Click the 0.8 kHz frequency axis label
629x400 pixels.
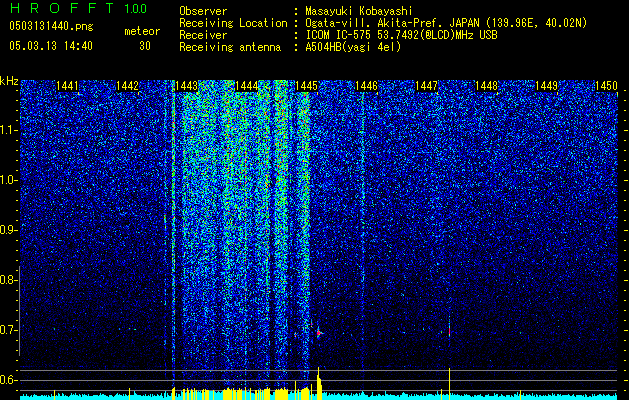click(x=8, y=280)
